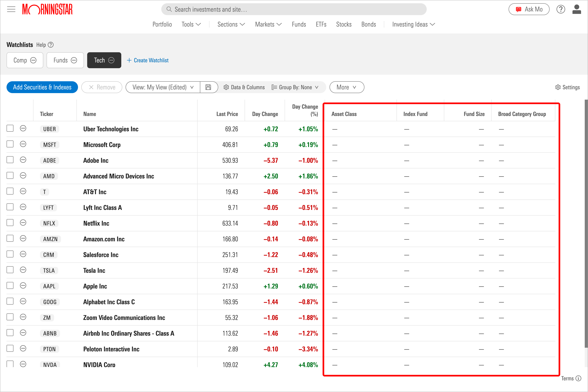Expand the Sections dropdown menu
Viewport: 588px width, 392px height.
point(231,24)
